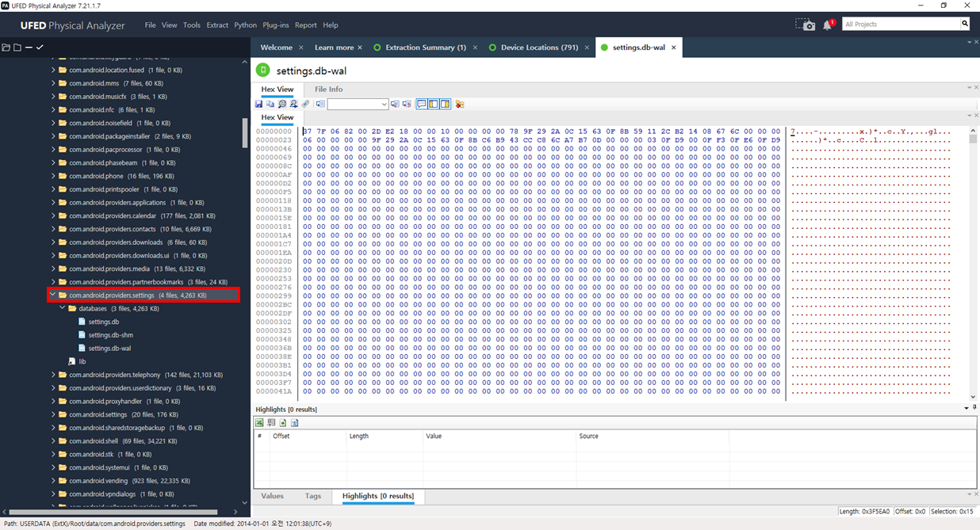Click the new-file icon above the tree
This screenshot has width=980, height=530.
[x=17, y=48]
